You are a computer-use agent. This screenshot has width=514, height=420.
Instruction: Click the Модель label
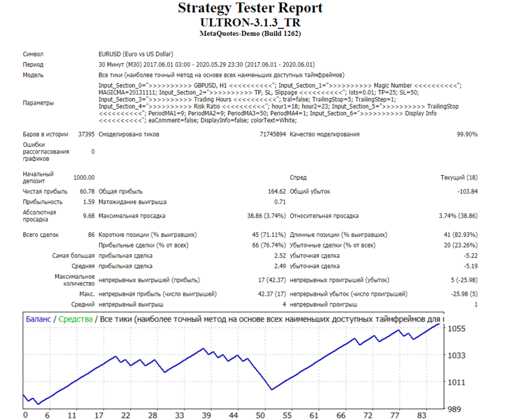tap(33, 75)
